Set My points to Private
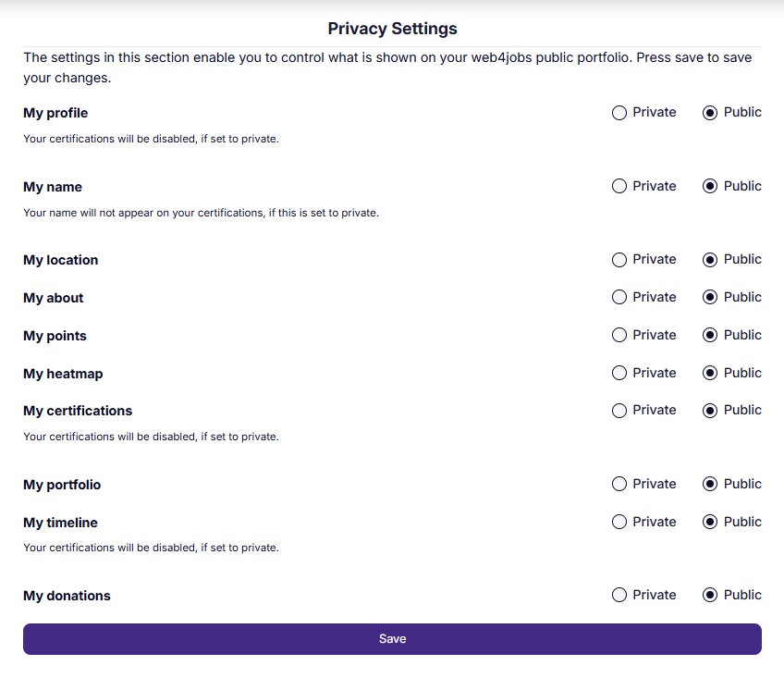The height and width of the screenshot is (678, 784). pyautogui.click(x=619, y=336)
